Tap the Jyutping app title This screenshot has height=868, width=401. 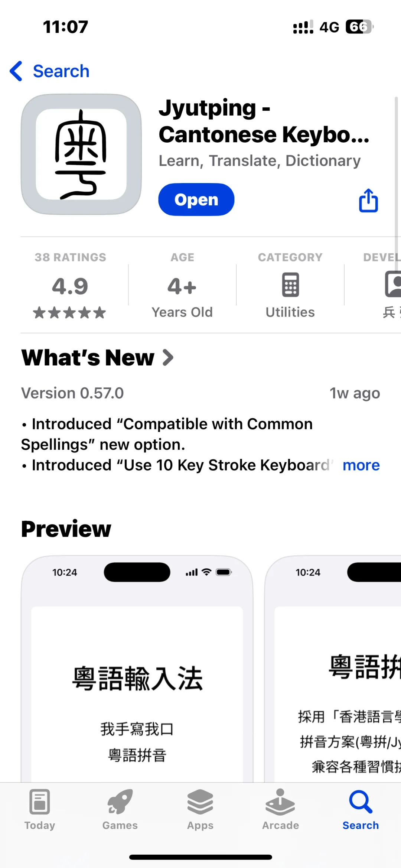(264, 121)
